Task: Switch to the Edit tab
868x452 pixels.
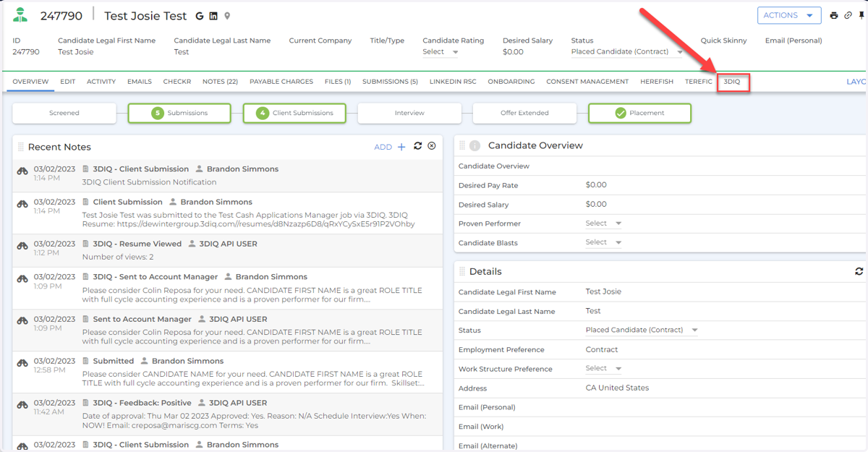Action: (x=67, y=82)
